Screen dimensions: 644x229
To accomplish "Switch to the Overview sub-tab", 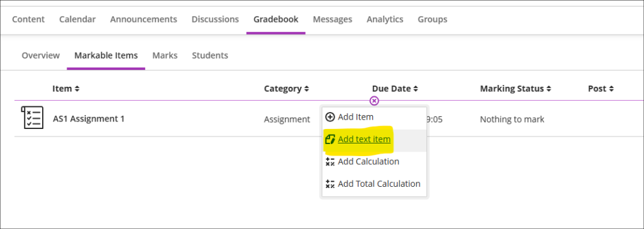I will (x=41, y=55).
